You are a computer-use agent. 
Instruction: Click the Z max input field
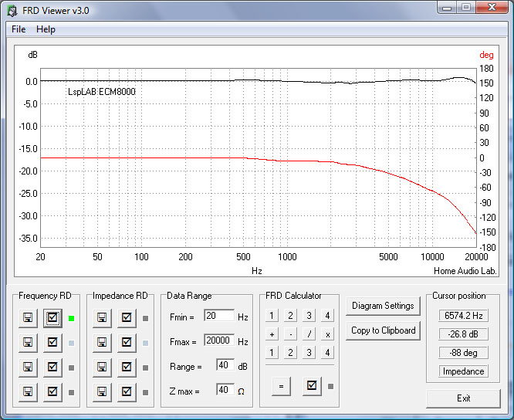(225, 390)
